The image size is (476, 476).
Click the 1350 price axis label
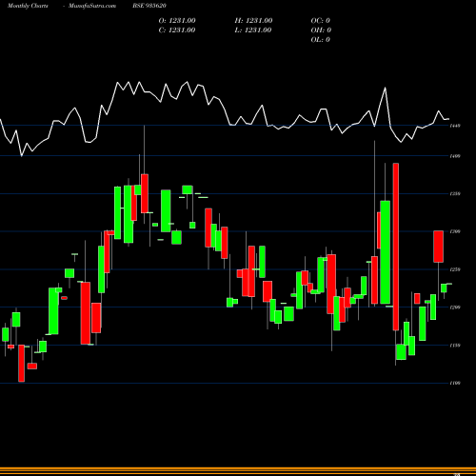click(455, 193)
